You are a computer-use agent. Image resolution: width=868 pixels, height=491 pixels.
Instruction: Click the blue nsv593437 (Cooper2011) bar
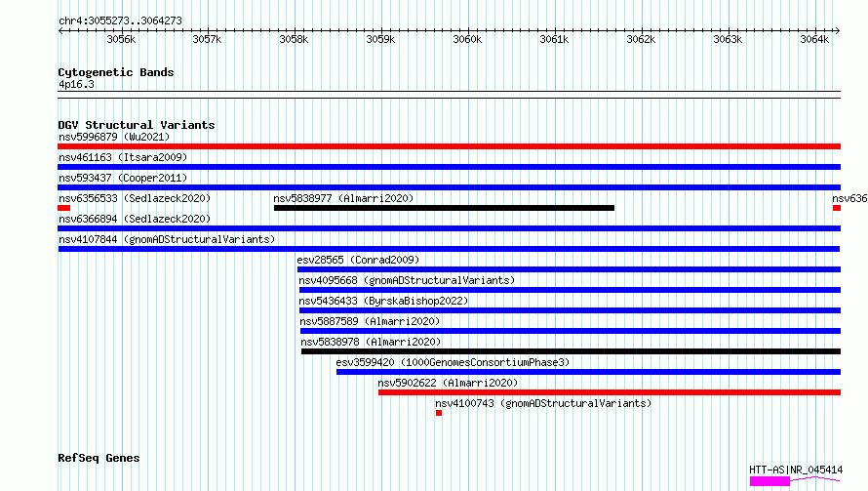click(x=449, y=187)
